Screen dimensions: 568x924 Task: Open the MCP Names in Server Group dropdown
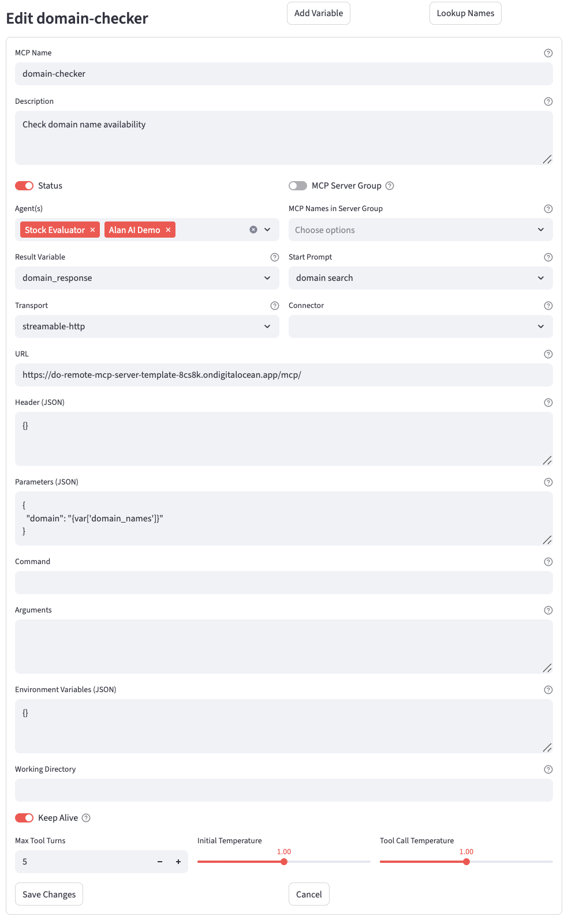pos(420,230)
